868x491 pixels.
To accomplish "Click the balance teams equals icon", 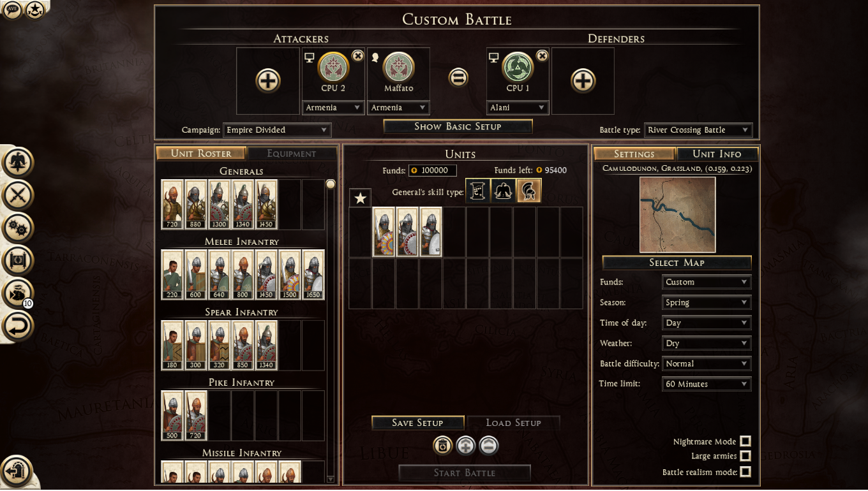I will pos(458,78).
